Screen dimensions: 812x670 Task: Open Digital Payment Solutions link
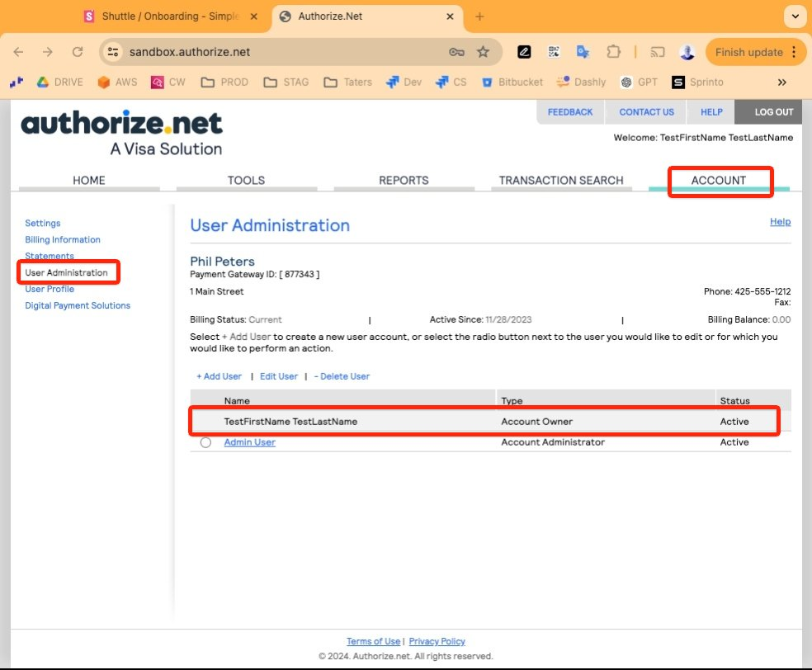click(78, 305)
